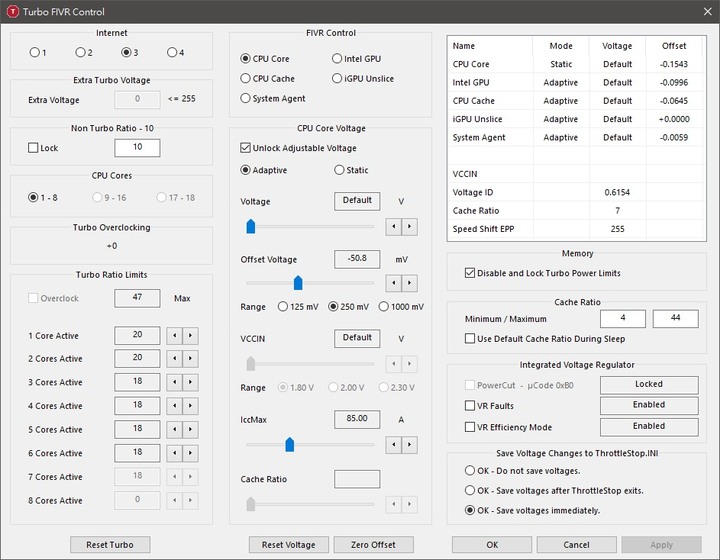This screenshot has width=720, height=560.
Task: Select 1000 mV offset range
Action: coord(384,306)
